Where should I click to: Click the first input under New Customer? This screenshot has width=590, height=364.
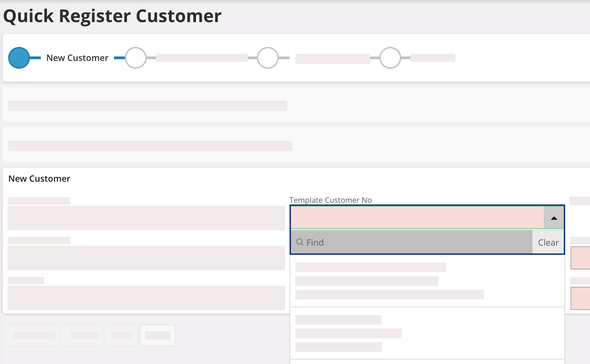click(146, 218)
